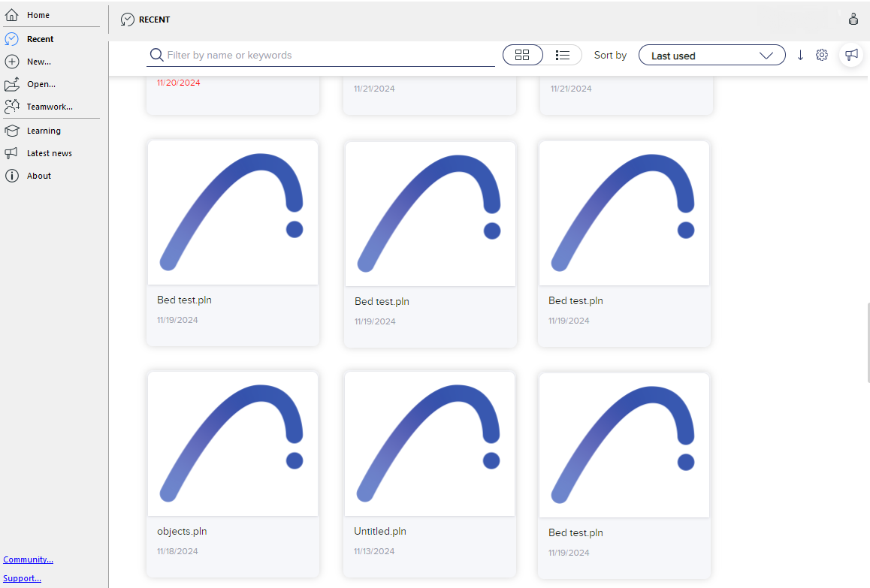Click the Latest news megaphone icon
870x588 pixels.
[x=11, y=153]
